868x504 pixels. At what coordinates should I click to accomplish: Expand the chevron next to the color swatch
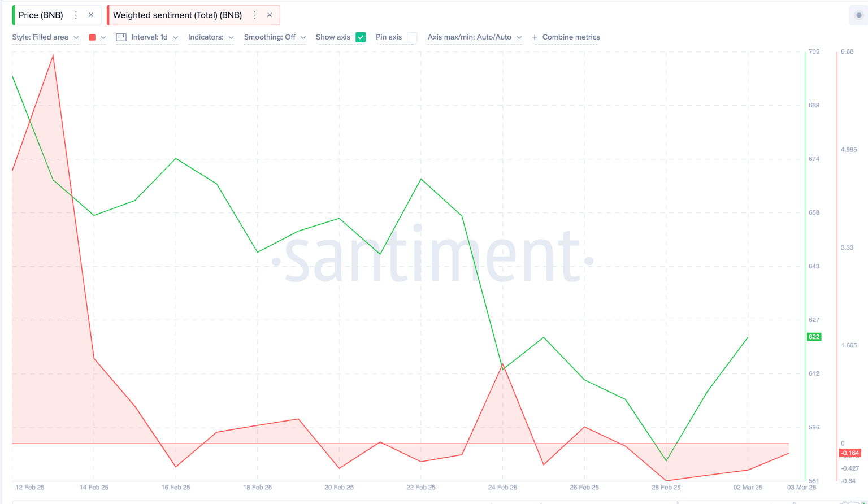(103, 37)
